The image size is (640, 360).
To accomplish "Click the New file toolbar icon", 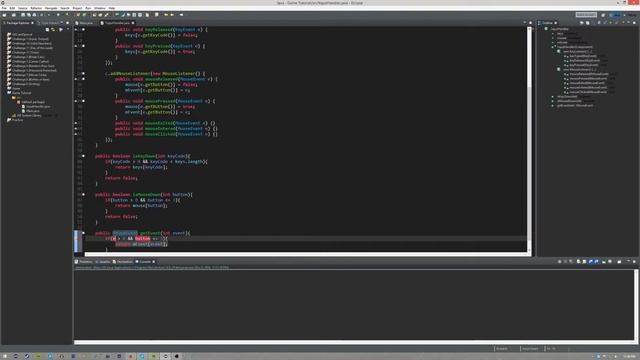I will point(4,15).
